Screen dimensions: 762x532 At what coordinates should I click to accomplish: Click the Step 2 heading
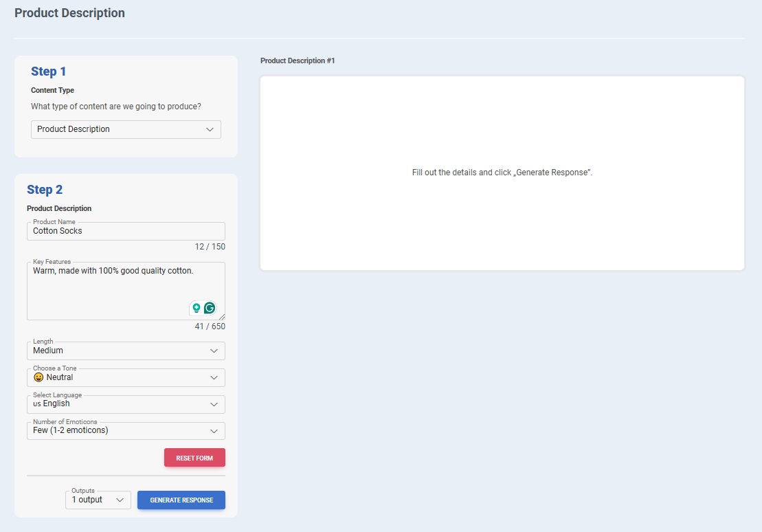click(x=45, y=190)
